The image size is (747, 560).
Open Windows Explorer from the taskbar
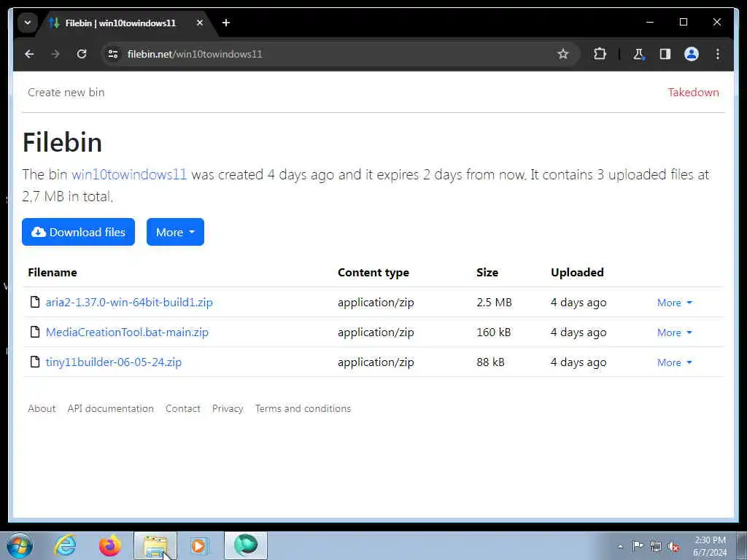coord(155,545)
